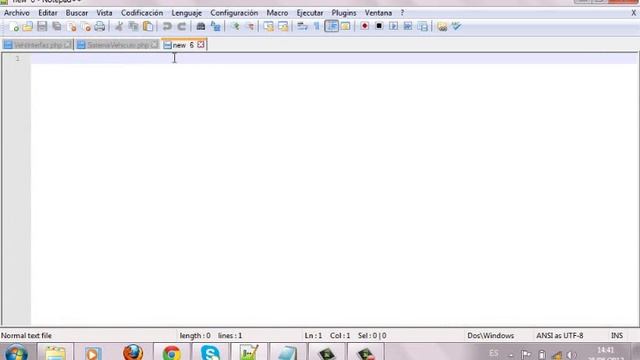Toggle synchronized horizontal scrolling icon

(283, 27)
